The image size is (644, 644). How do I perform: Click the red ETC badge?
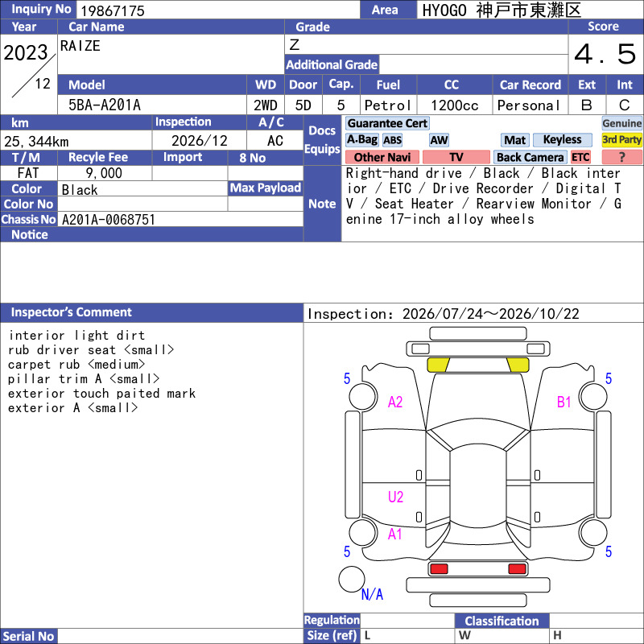580,157
